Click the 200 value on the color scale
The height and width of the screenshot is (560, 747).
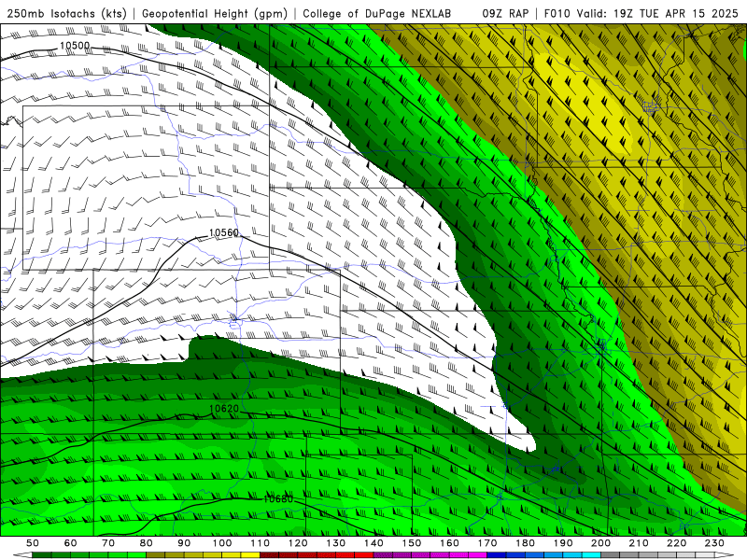[601, 543]
